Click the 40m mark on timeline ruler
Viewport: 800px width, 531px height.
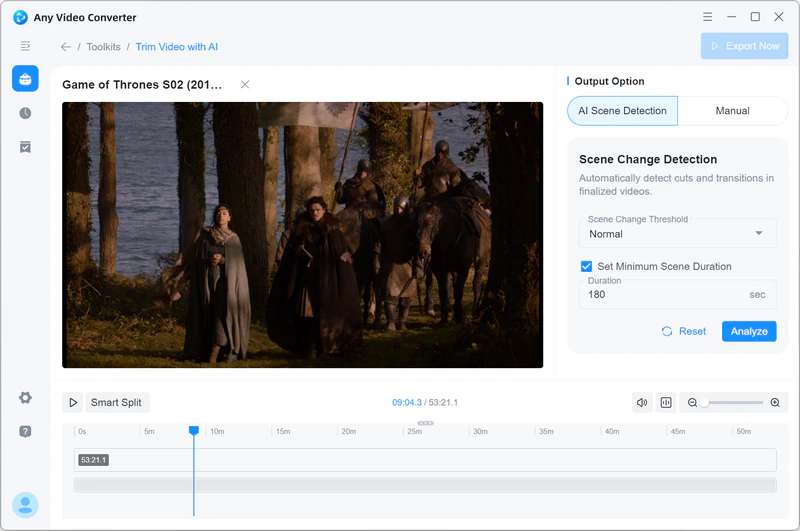click(x=612, y=432)
